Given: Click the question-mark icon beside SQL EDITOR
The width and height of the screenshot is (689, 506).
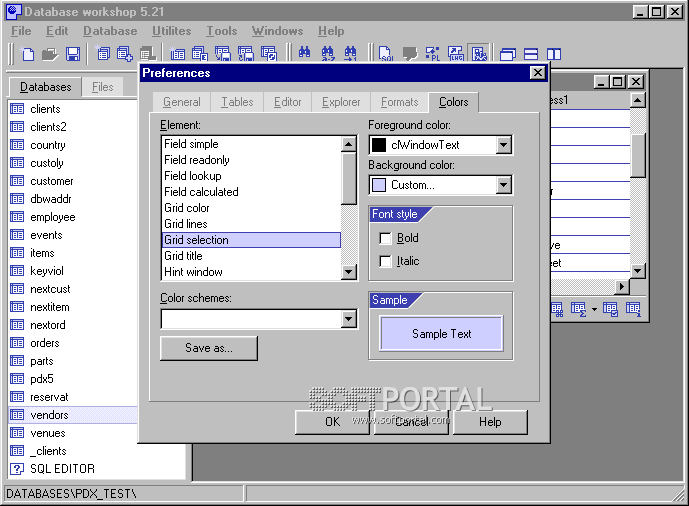Looking at the screenshot, I should (17, 469).
